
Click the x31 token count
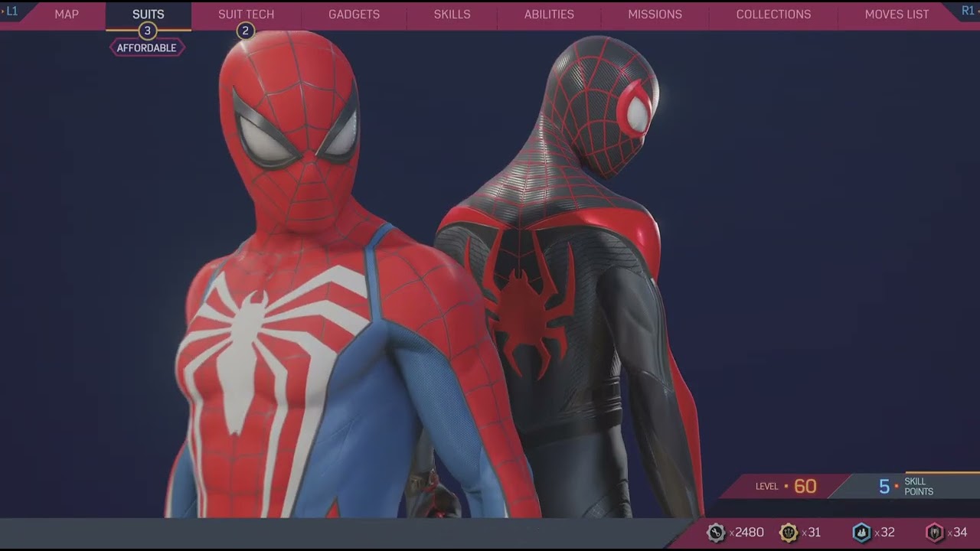coord(811,533)
